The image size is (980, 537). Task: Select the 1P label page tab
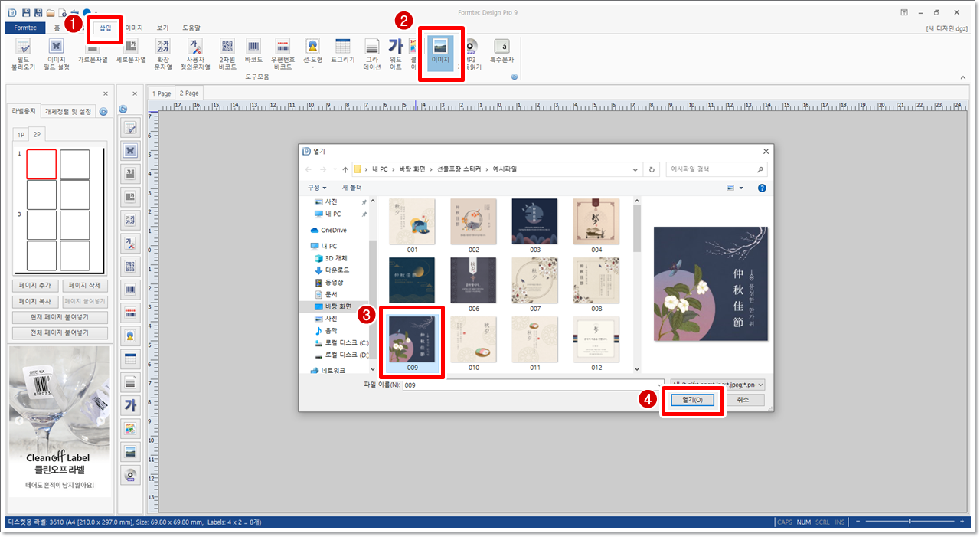click(x=21, y=134)
